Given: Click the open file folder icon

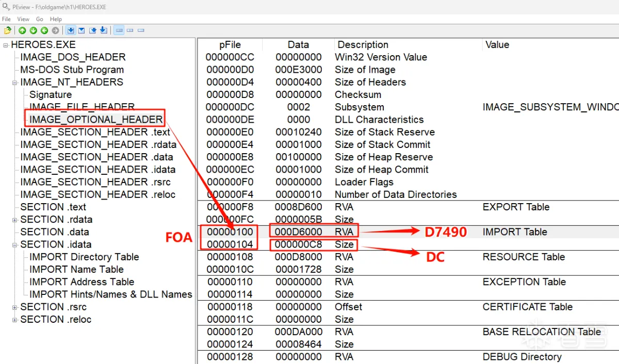Looking at the screenshot, I should pos(7,30).
